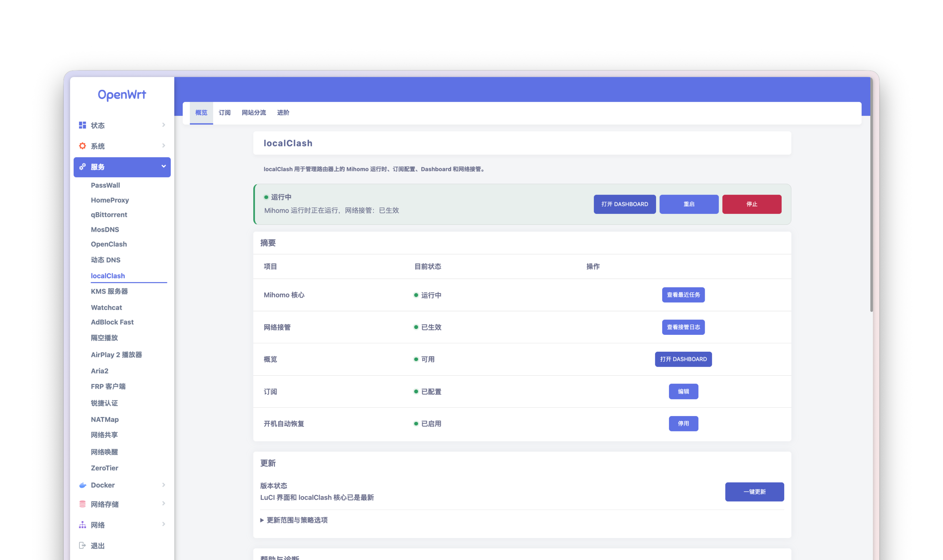Expand the 网络 menu chevron
Screen dimensions: 943x560
pos(163,524)
